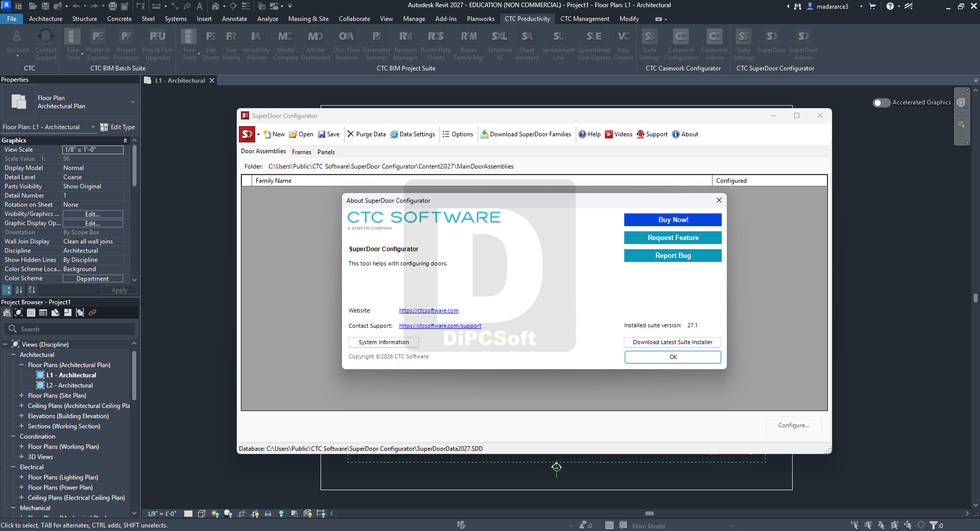Open the CTC Management ribbon tab
980x531 pixels.
pyautogui.click(x=585, y=19)
